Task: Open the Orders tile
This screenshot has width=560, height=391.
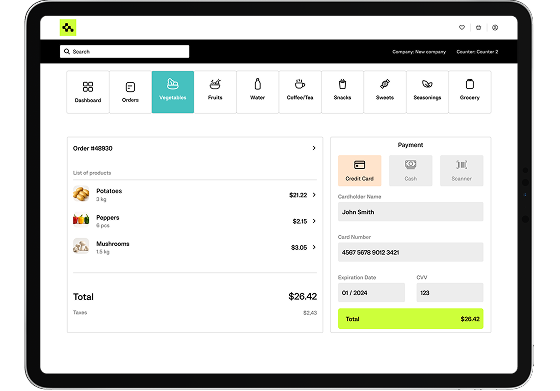Action: pyautogui.click(x=130, y=92)
